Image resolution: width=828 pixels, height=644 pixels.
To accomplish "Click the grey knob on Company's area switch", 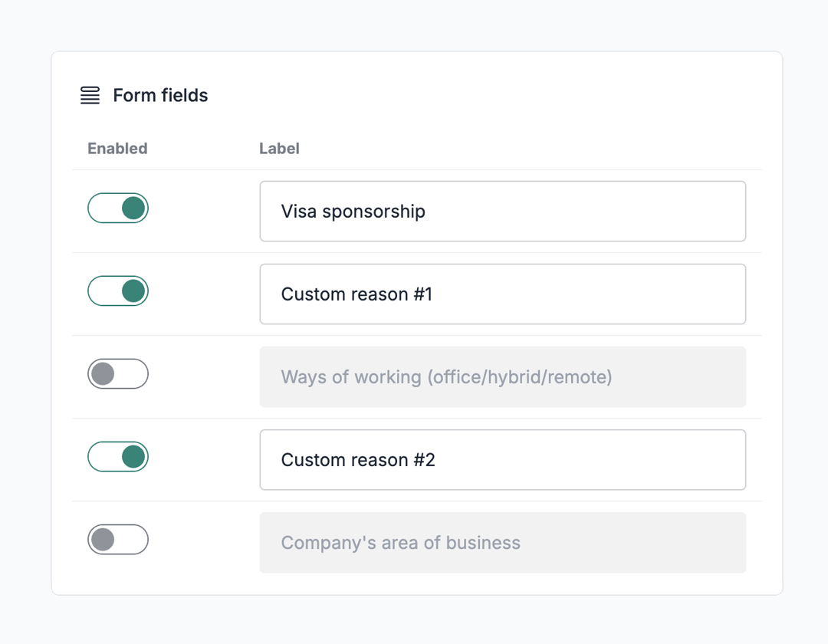I will [103, 540].
